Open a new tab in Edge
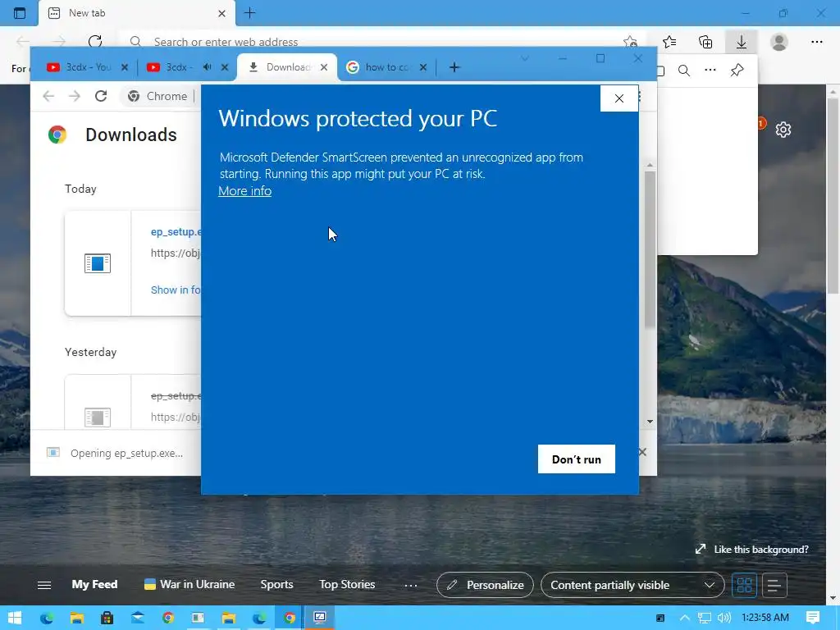Screen dimensions: 840x630 [249, 13]
